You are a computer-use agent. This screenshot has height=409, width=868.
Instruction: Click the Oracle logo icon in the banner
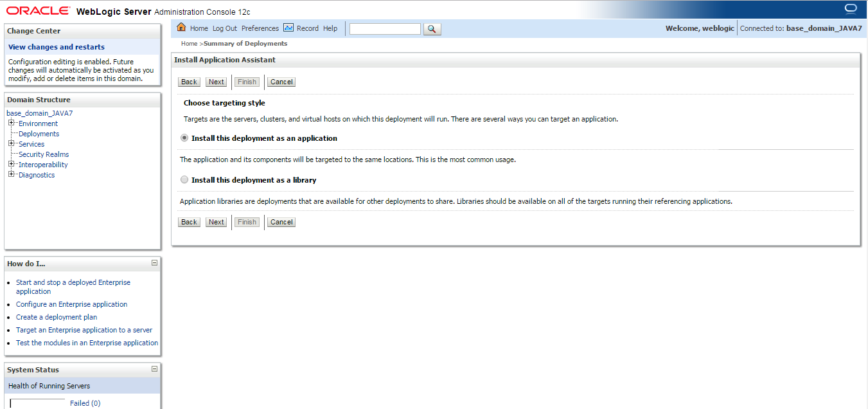point(851,9)
